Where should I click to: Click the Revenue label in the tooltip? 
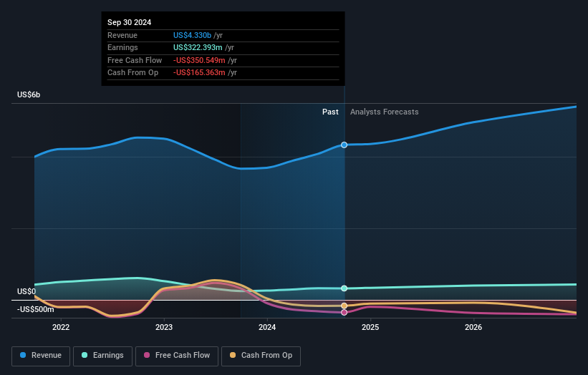pyautogui.click(x=122, y=35)
